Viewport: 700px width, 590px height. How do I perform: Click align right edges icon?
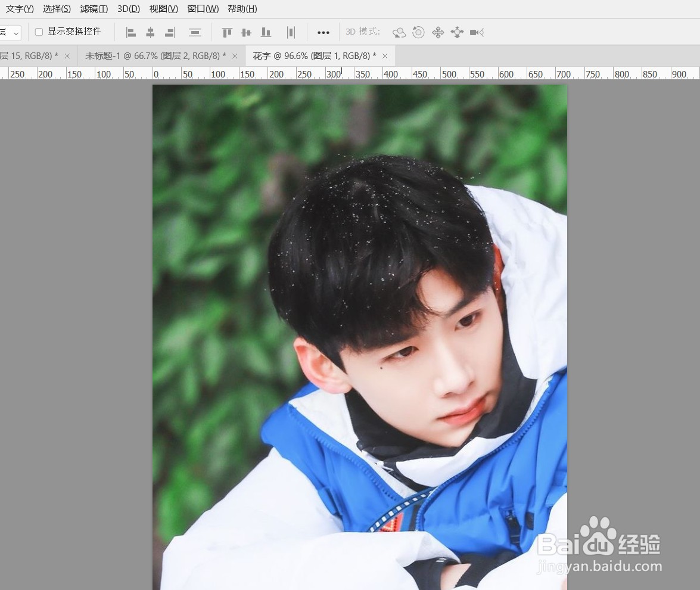(170, 32)
